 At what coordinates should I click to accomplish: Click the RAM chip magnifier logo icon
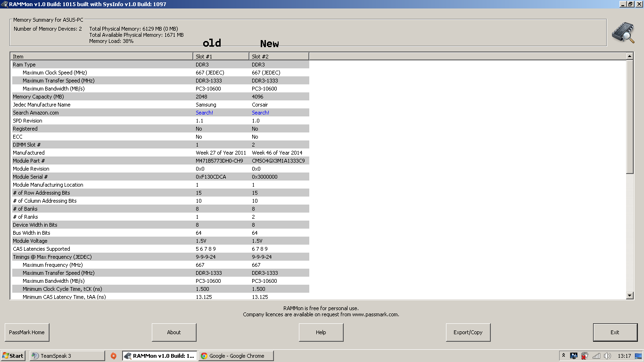623,33
